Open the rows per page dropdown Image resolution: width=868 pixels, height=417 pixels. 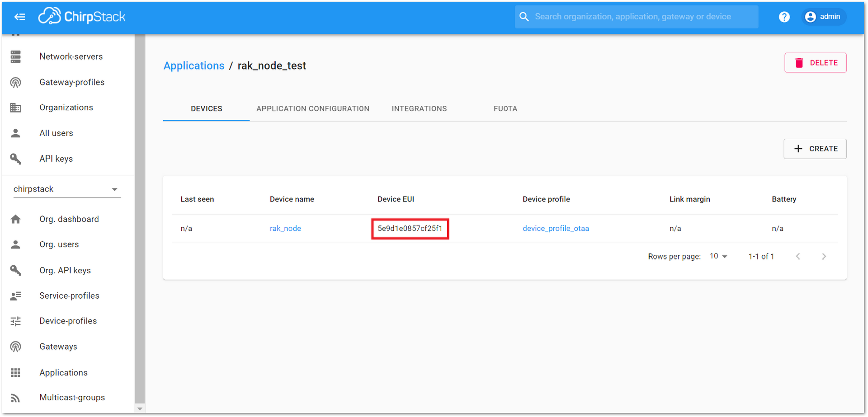[x=718, y=256]
